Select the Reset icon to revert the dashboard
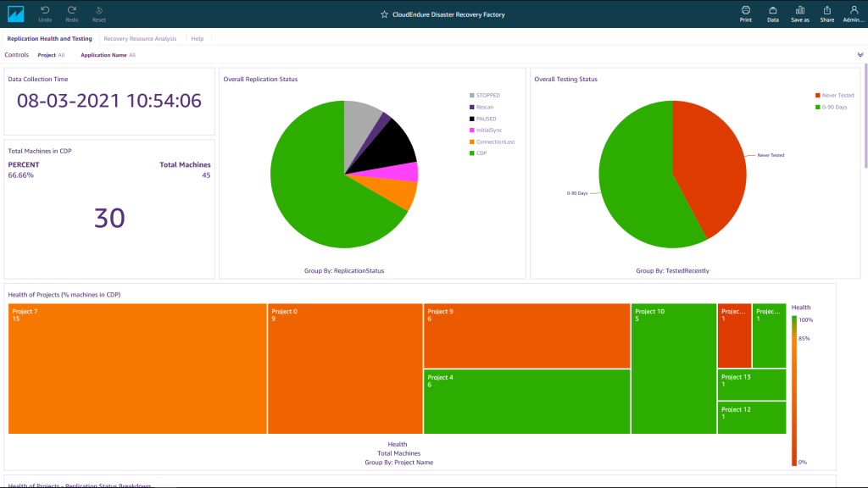 click(98, 14)
